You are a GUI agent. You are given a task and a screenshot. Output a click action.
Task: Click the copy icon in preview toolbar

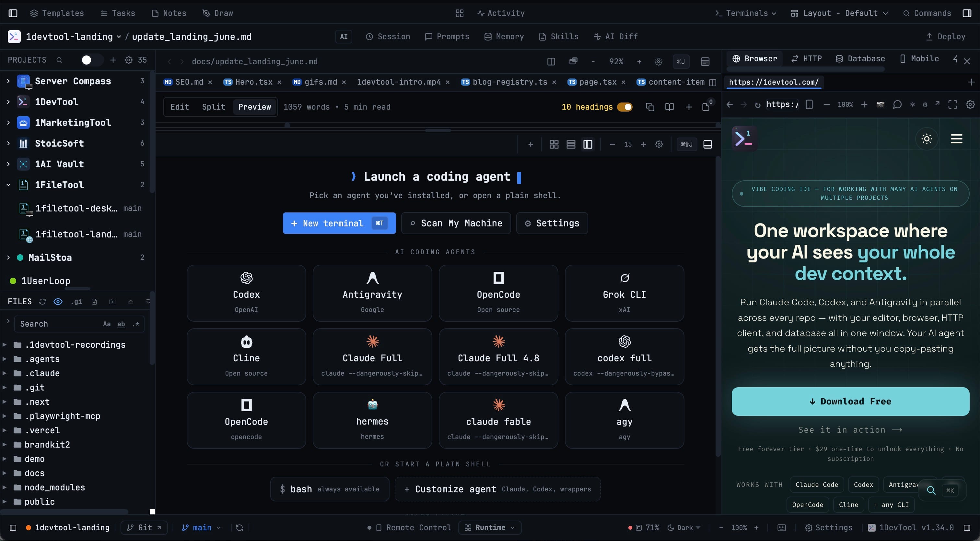[x=650, y=107]
